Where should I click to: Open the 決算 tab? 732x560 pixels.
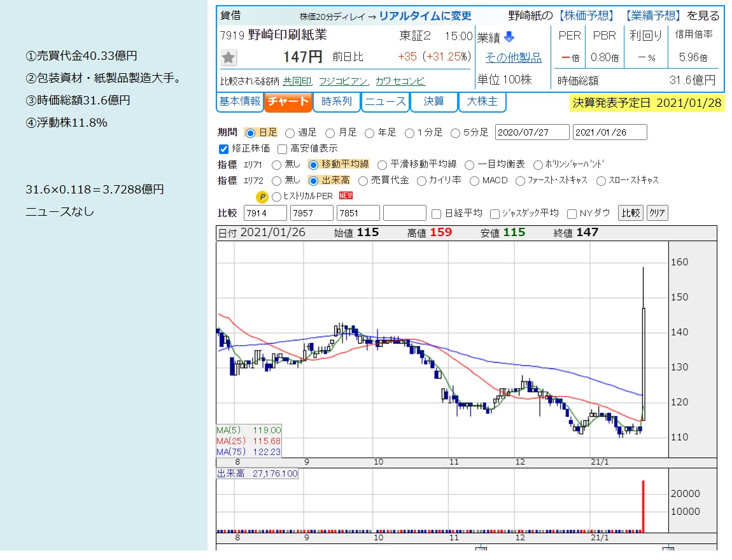433,102
